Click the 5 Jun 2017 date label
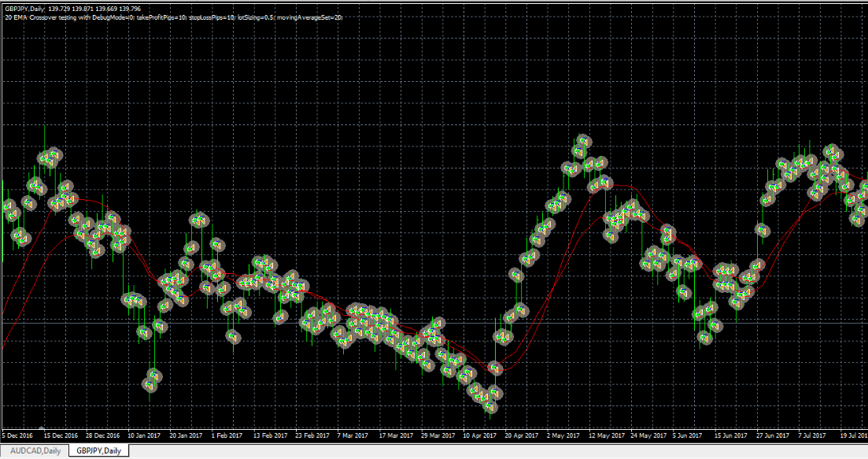868x459 pixels. (687, 435)
